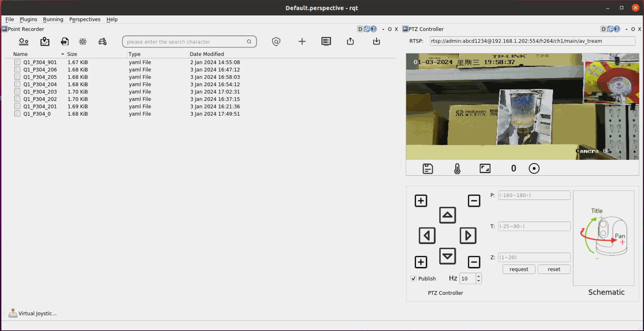Increase Hz value with up spinner arrow
The image size is (644, 331).
pos(478,276)
